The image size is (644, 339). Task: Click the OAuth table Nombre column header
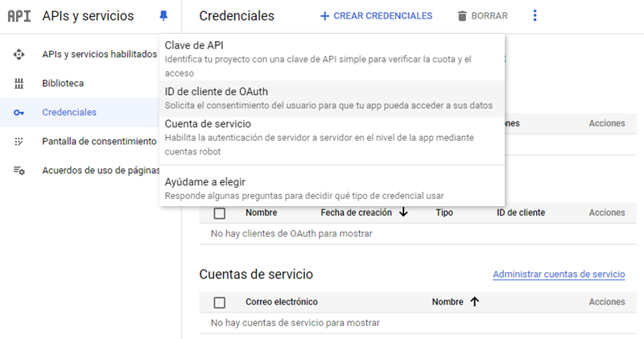coord(261,213)
